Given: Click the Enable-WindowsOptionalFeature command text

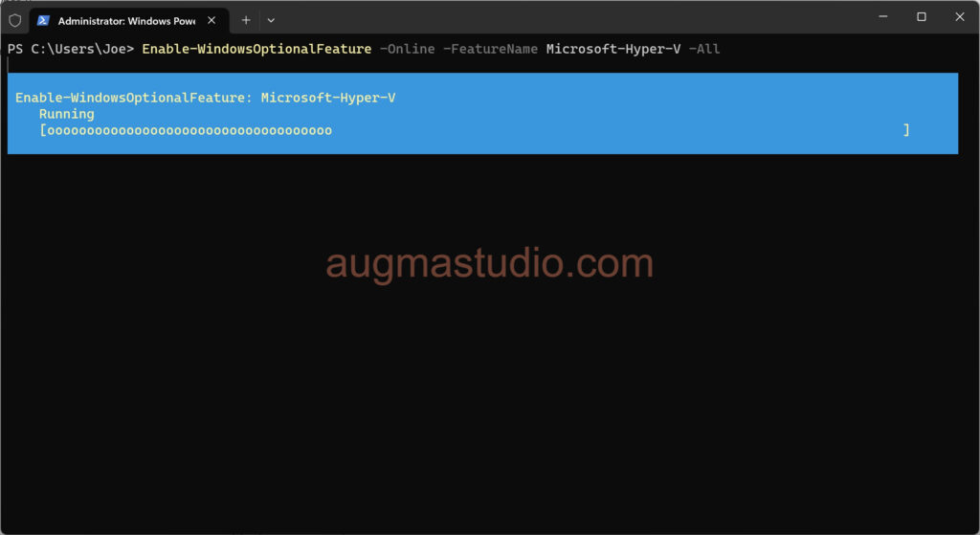Looking at the screenshot, I should (256, 49).
